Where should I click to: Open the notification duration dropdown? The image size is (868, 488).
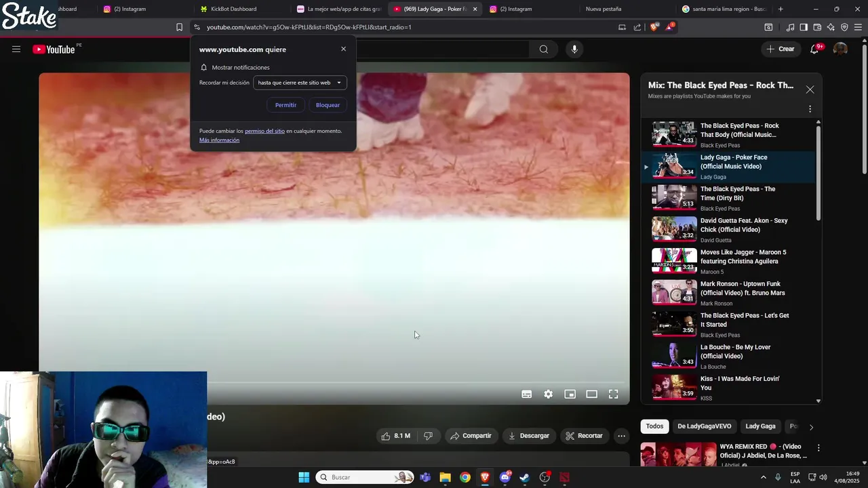300,83
